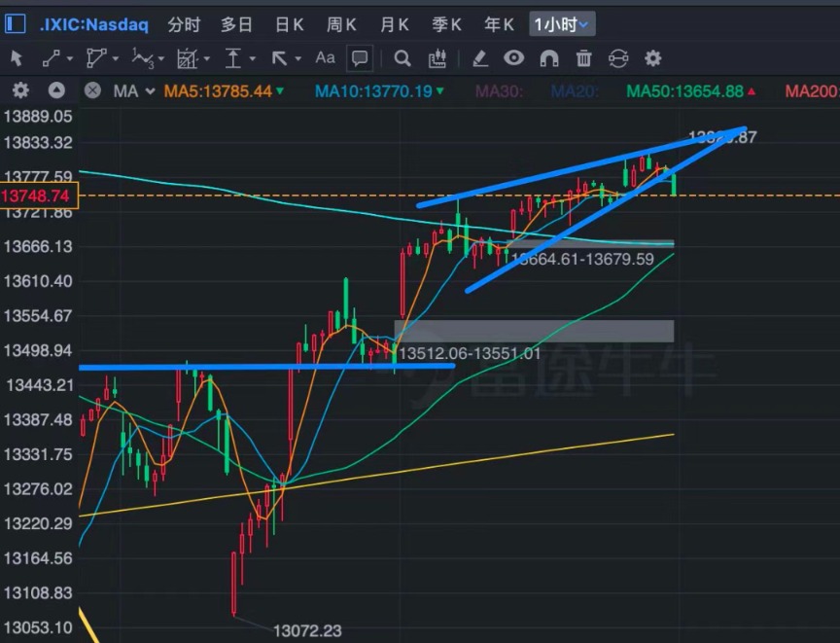Open drawing toolbar settings gear
Screen dimensions: 840x643
[653, 58]
